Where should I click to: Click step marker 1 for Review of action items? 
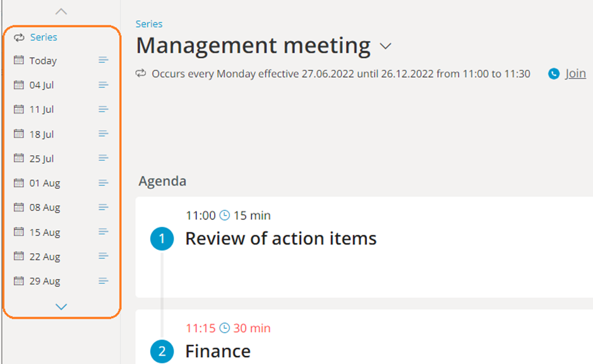(162, 238)
